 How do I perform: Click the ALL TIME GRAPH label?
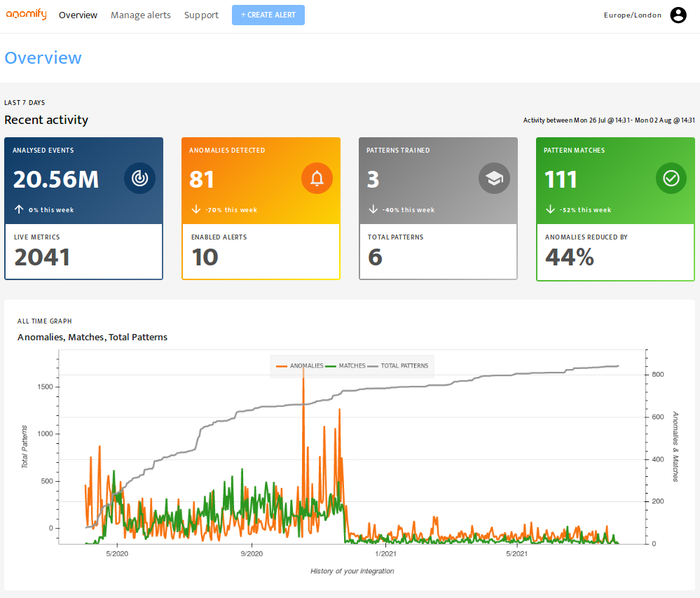pyautogui.click(x=45, y=321)
